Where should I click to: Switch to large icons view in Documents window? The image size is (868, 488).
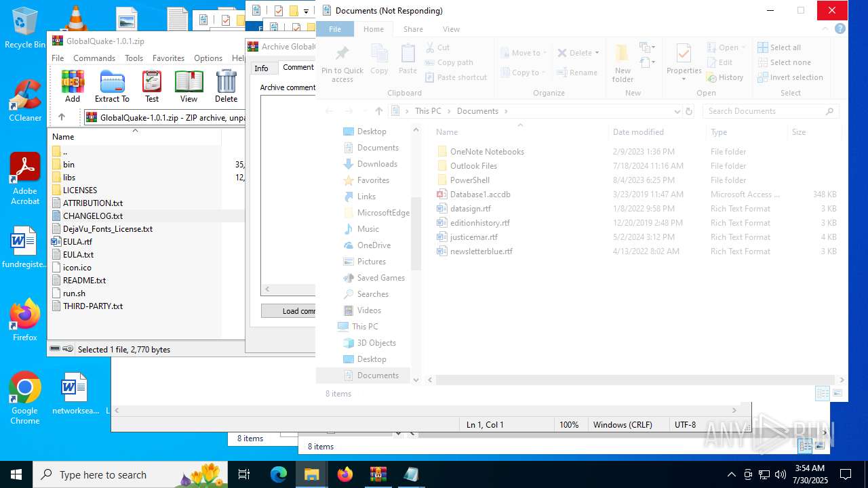pyautogui.click(x=837, y=393)
